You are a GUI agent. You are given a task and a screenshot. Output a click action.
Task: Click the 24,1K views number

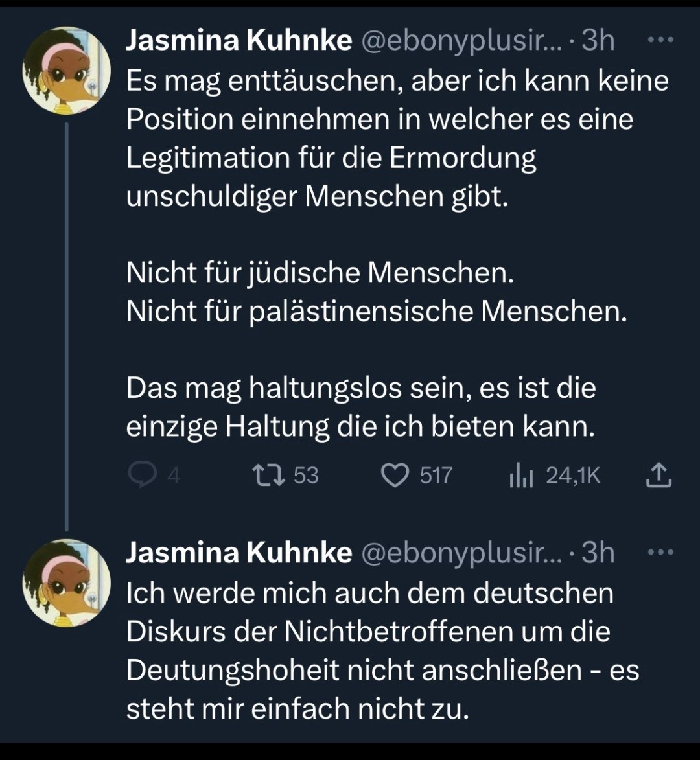(573, 476)
